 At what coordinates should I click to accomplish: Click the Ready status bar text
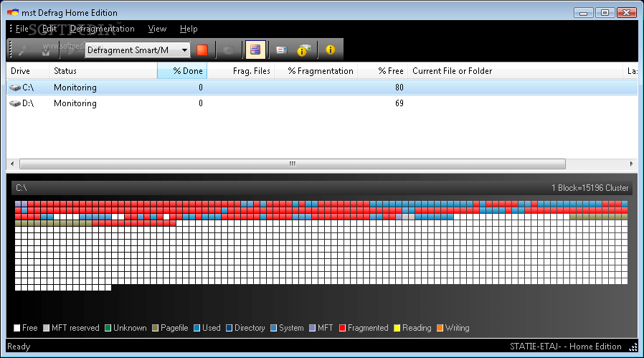19,347
